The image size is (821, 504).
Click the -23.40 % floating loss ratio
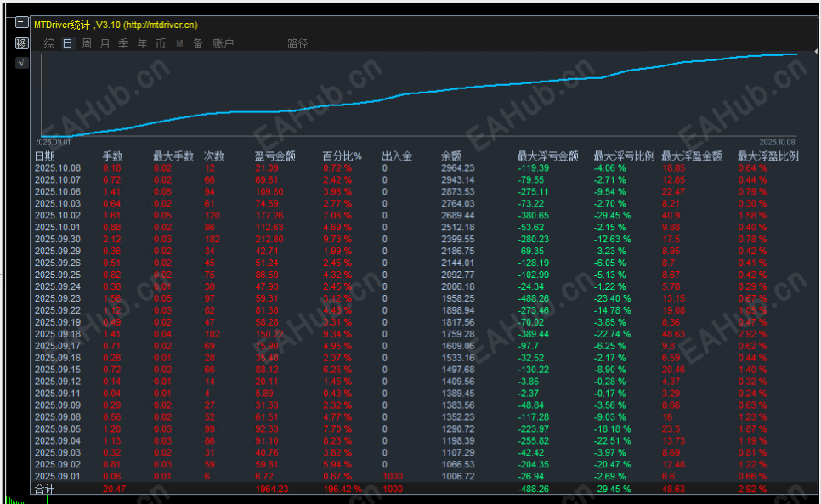tap(612, 298)
